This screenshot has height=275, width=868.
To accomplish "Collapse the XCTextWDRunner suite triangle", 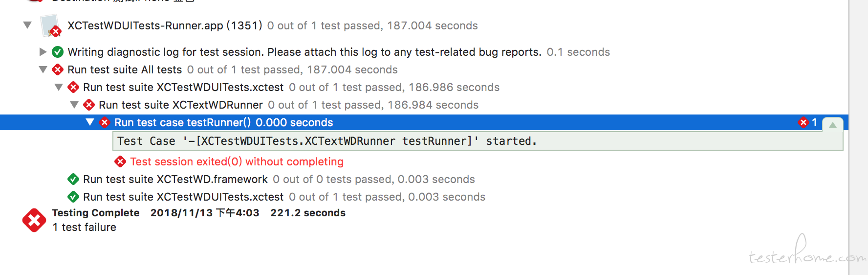I will point(74,105).
